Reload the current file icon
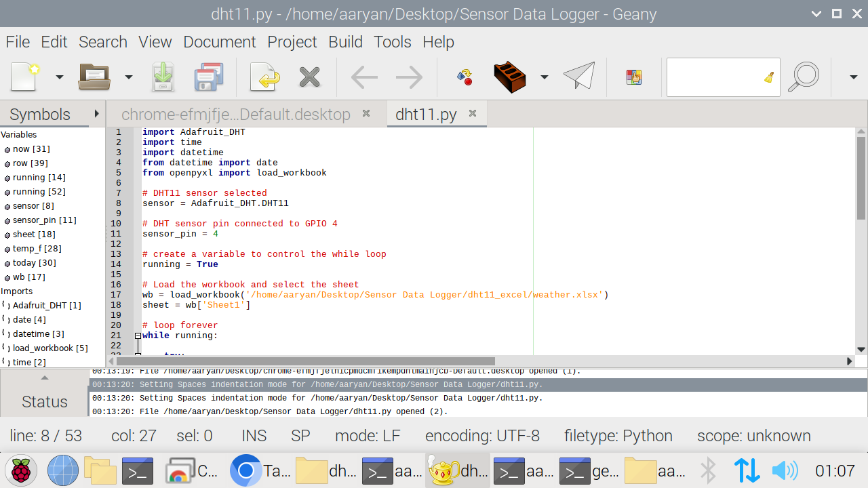 tap(264, 77)
